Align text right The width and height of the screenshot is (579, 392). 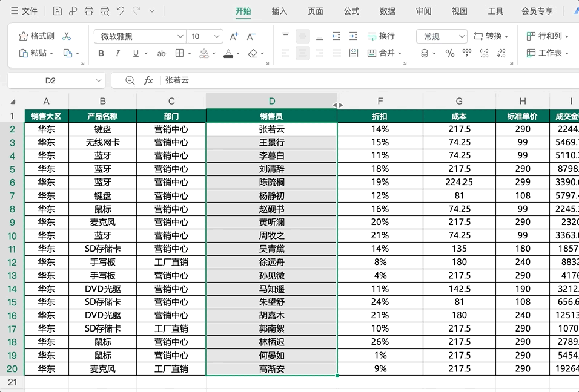pos(320,53)
